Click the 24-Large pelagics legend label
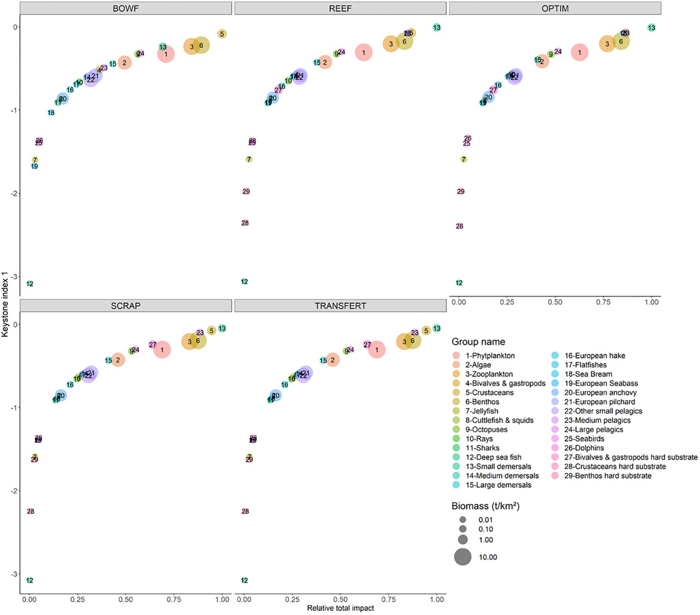 (x=594, y=429)
